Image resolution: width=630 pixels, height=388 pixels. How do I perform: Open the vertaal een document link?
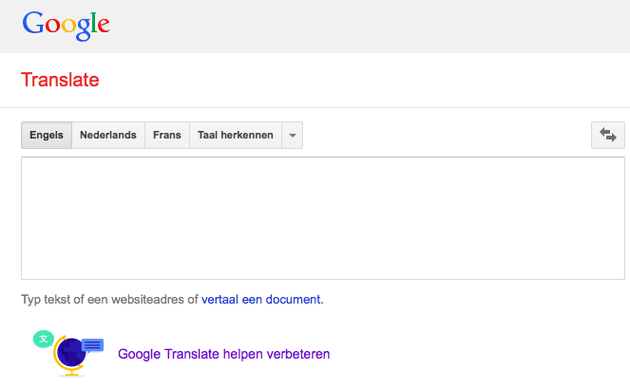(x=262, y=300)
